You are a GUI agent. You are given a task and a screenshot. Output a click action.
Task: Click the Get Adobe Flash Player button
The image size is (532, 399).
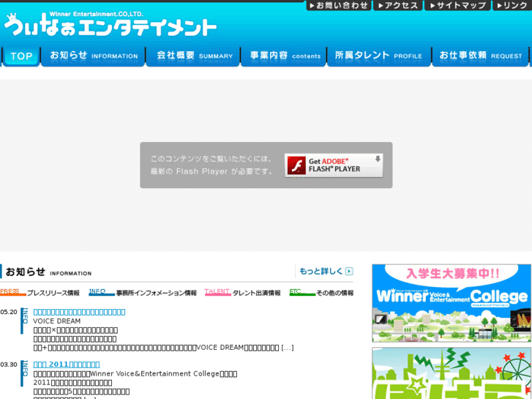pos(334,165)
